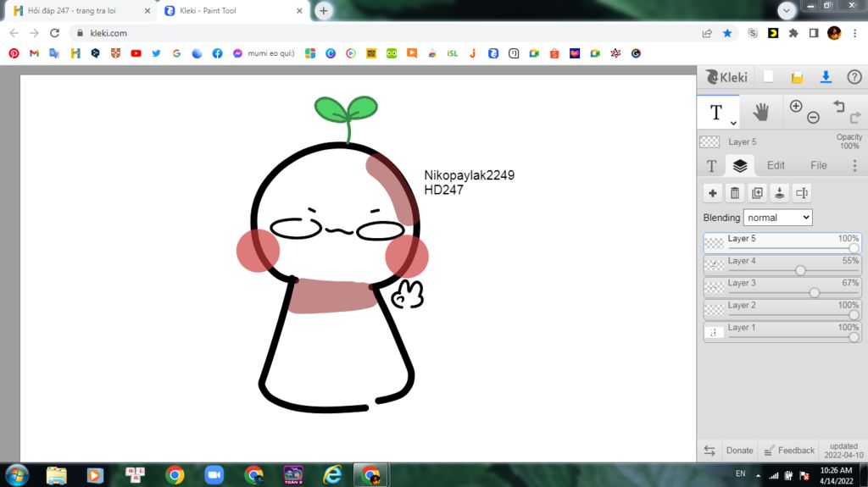Open the Google bookmark
This screenshot has width=868, height=487.
pos(176,53)
